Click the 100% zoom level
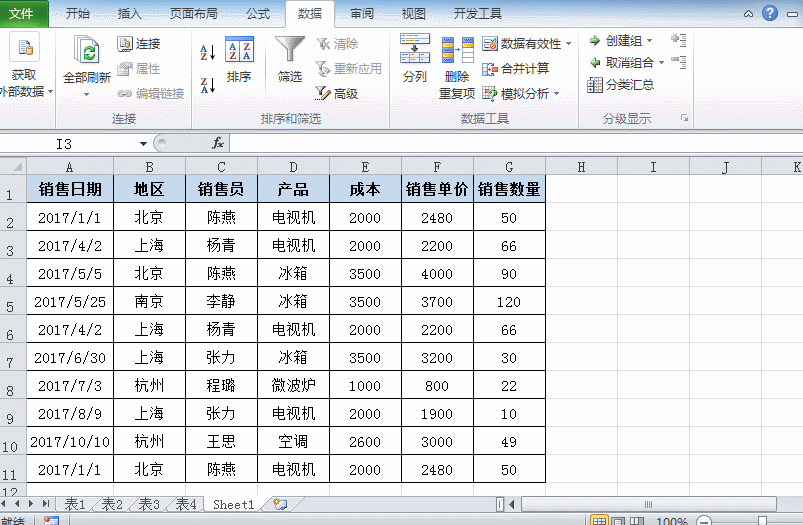Image resolution: width=803 pixels, height=525 pixels. tap(671, 521)
